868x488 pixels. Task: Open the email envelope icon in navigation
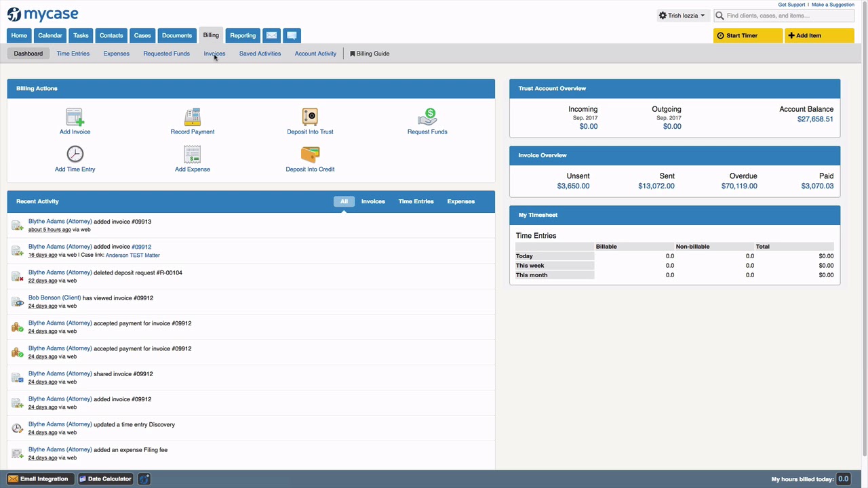(x=271, y=35)
